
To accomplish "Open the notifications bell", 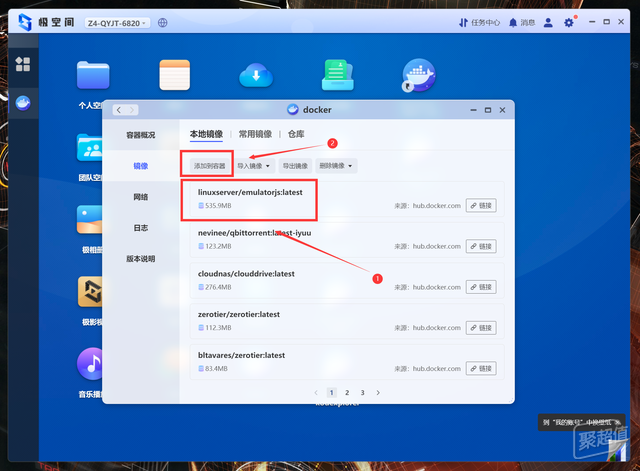I will [x=522, y=22].
